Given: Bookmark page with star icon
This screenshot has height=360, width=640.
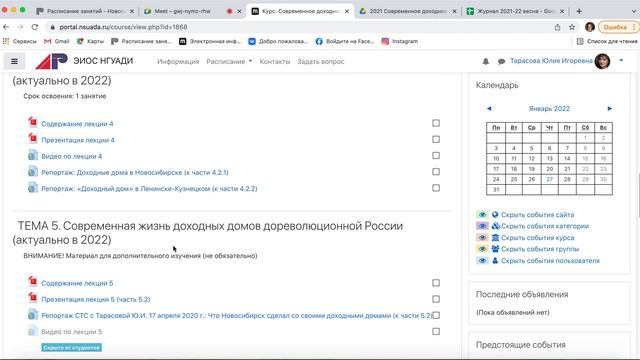Looking at the screenshot, I should 572,27.
